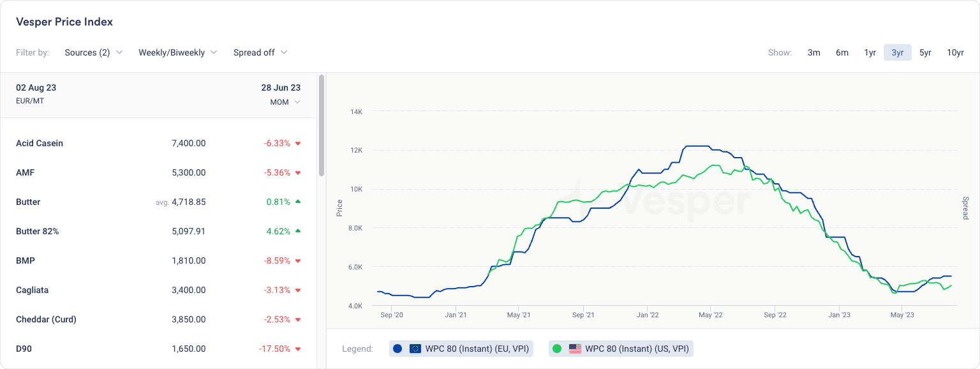Click the 5,097.91 price value

click(189, 231)
